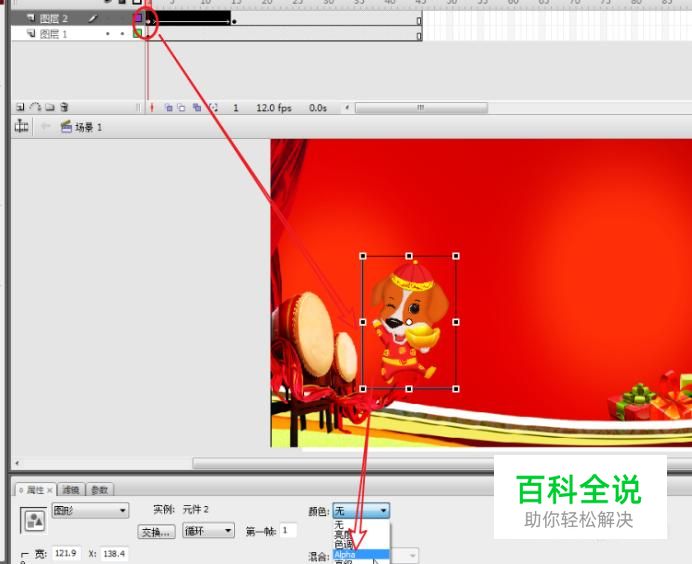Image resolution: width=692 pixels, height=564 pixels.
Task: Click the timeline toggle icon left of 场景 1
Action: 21,127
